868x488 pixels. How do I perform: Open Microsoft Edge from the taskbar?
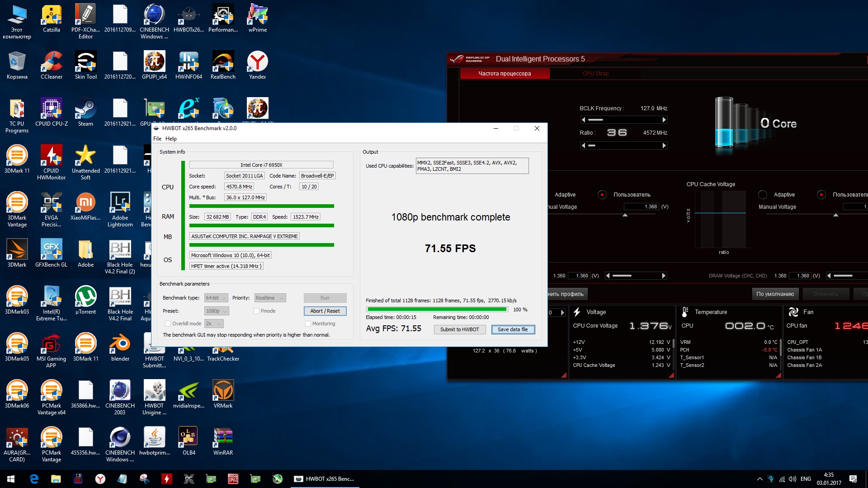(34, 479)
